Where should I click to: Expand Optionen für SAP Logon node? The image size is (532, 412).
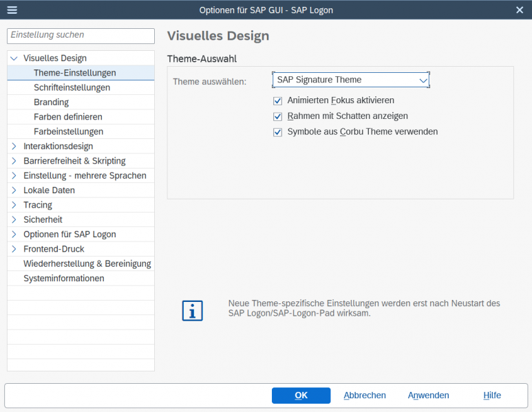coord(14,235)
